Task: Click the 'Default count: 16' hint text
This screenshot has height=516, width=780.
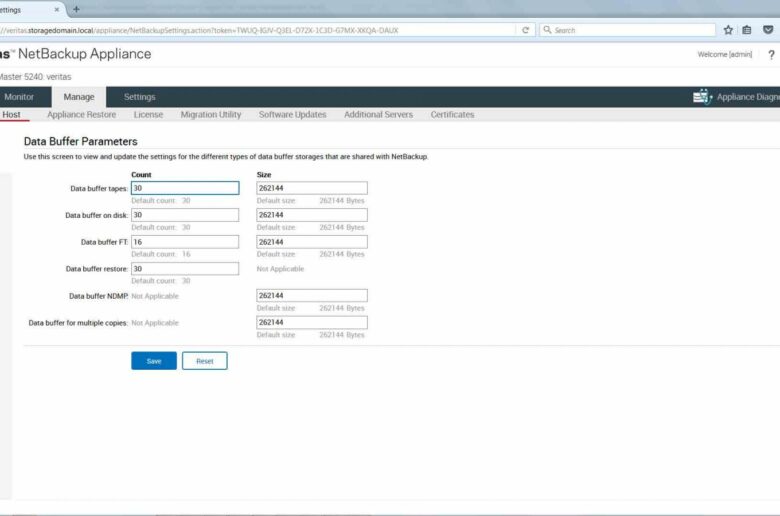Action: click(x=161, y=254)
